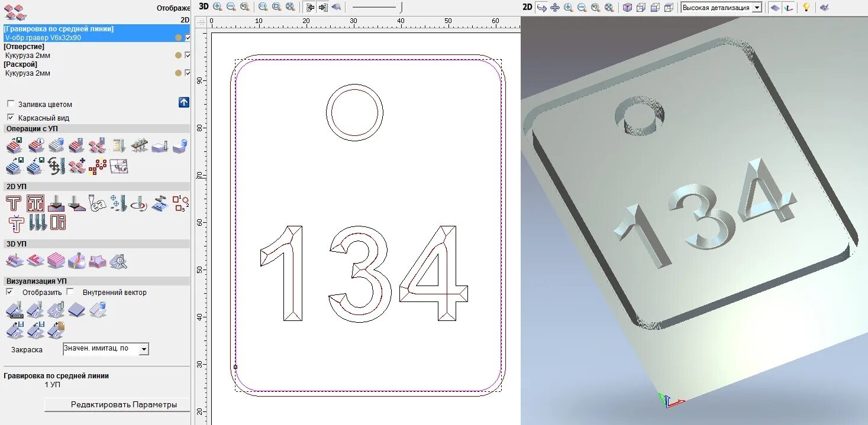The height and width of the screenshot is (425, 868).
Task: Toggle visibility checkbox for Отверстие Кукуруза 2мм
Action: point(188,55)
